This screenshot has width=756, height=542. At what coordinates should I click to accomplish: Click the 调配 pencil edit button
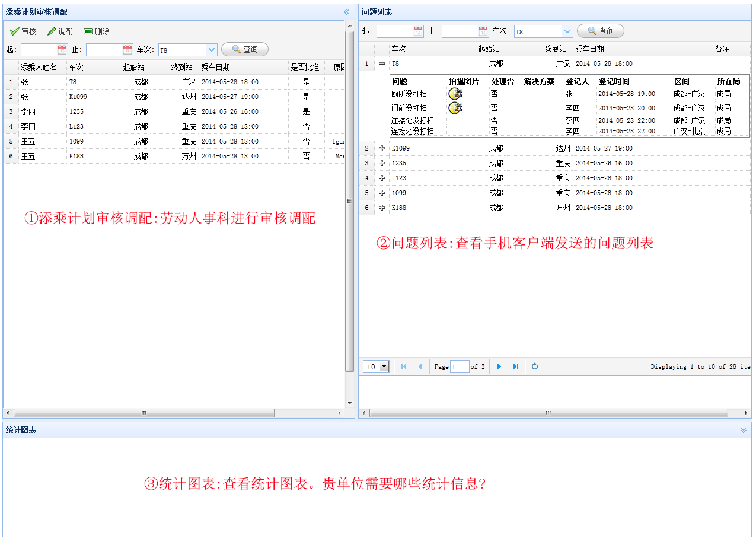(60, 31)
